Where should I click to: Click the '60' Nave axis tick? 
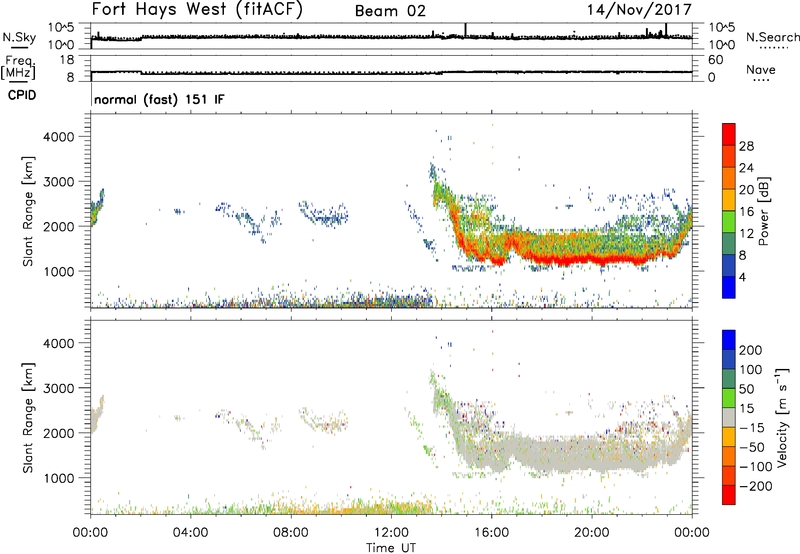715,60
